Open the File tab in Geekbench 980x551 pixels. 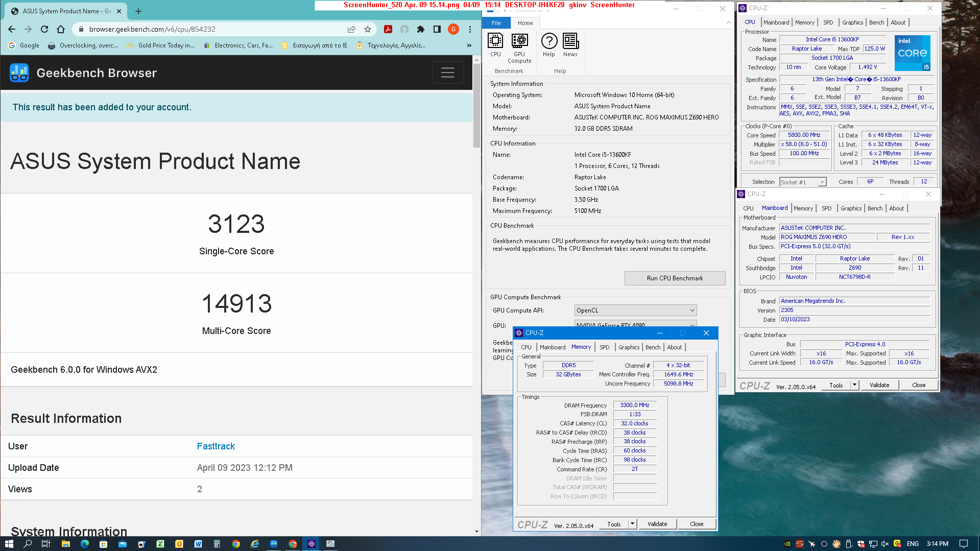click(x=496, y=23)
